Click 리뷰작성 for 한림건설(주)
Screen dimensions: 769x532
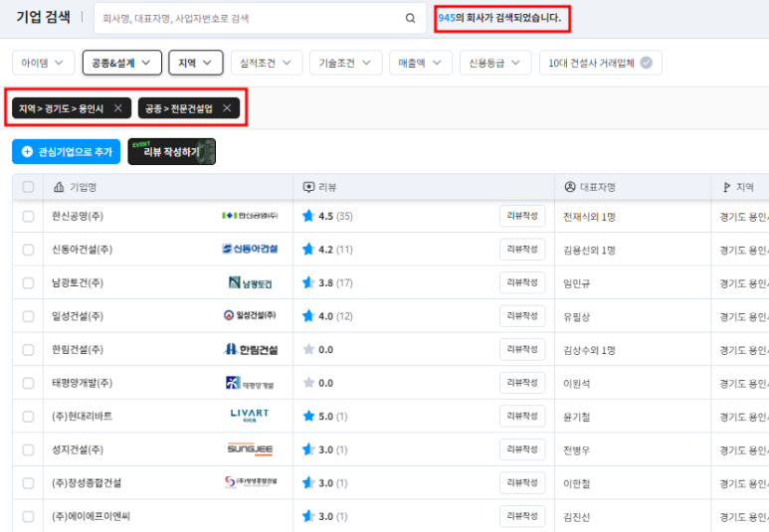click(x=522, y=349)
